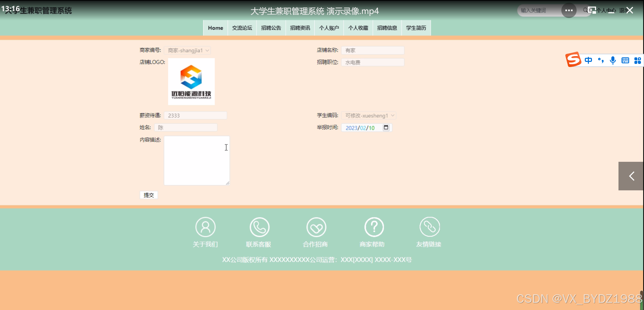The image size is (644, 310).
Task: Toggle Sogou punctuation mode
Action: [x=601, y=61]
